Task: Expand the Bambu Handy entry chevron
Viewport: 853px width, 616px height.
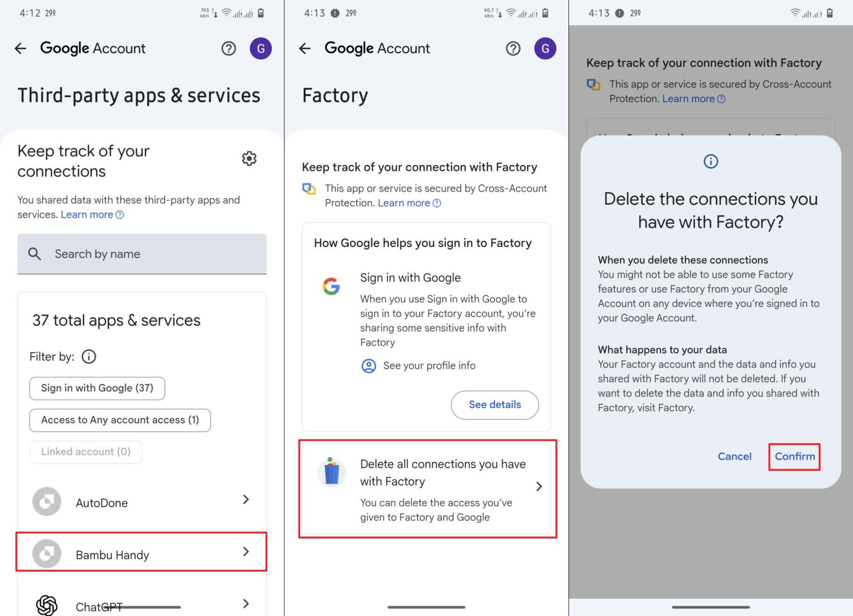Action: coord(246,552)
